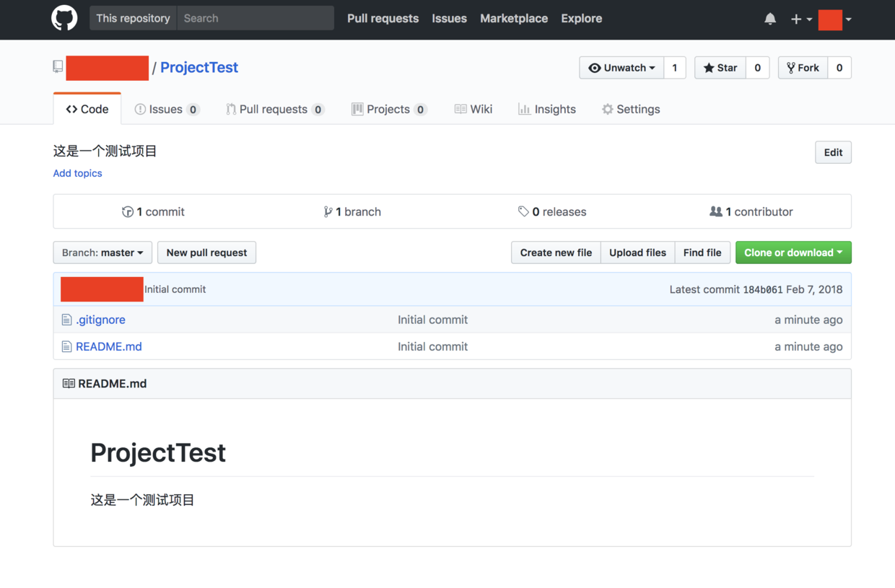Open Initial commit message in .gitignore row
The height and width of the screenshot is (588, 895).
(432, 320)
